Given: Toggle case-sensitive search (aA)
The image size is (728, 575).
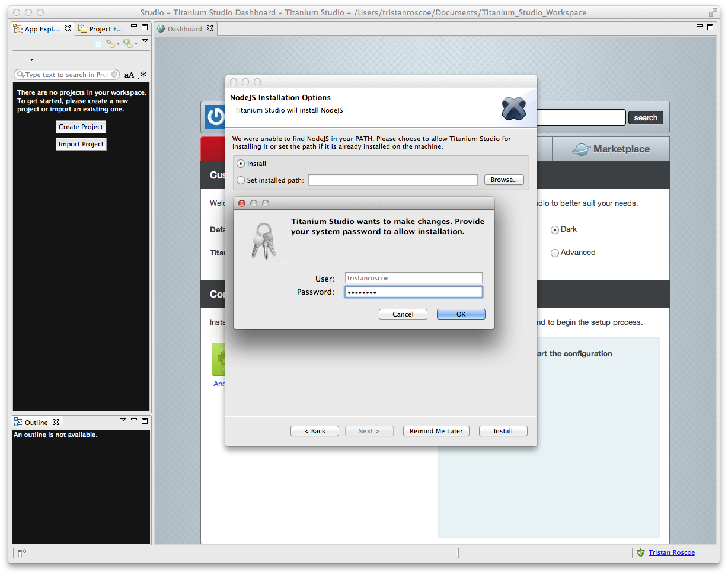Looking at the screenshot, I should (129, 75).
